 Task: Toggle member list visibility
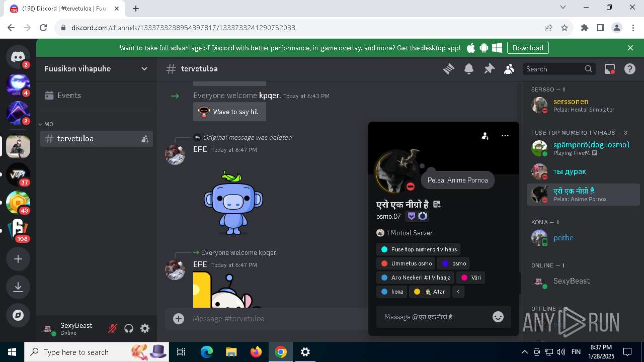(x=509, y=69)
